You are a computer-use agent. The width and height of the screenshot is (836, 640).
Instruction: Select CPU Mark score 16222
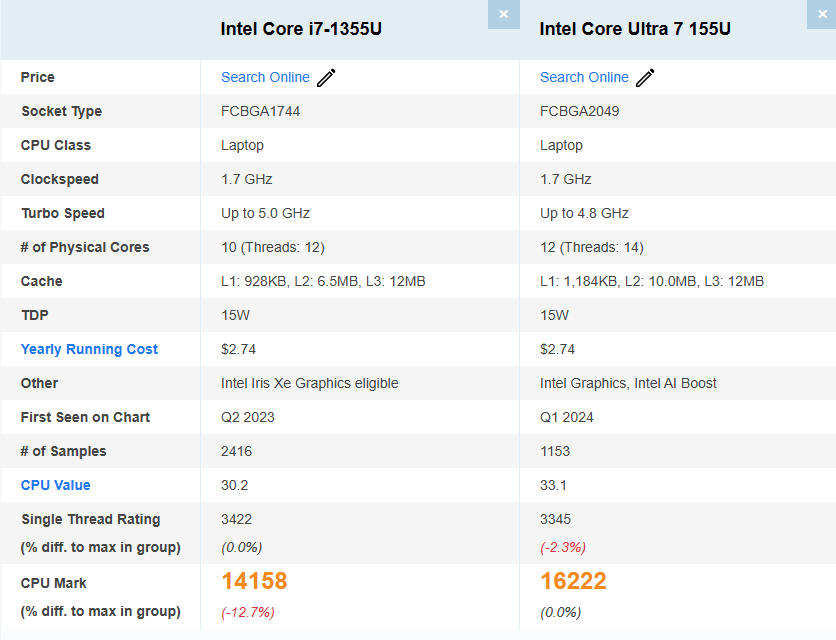(573, 581)
